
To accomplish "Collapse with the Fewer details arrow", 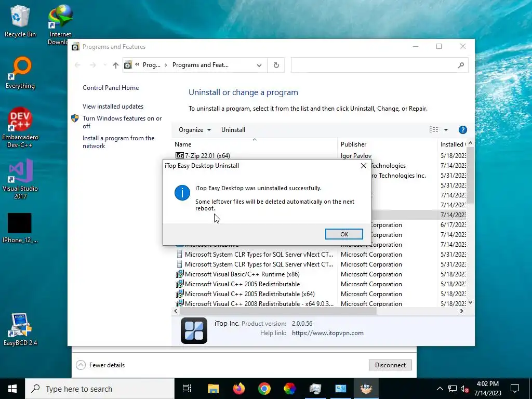I will pyautogui.click(x=81, y=365).
